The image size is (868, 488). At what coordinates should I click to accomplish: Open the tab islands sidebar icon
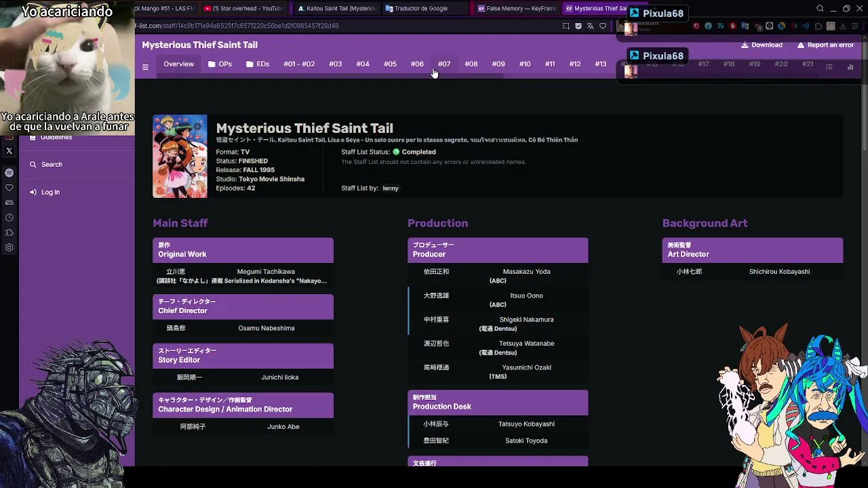[9, 203]
